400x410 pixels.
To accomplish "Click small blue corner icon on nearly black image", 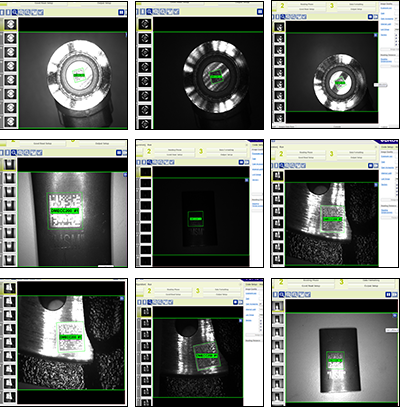I will 247,180.
